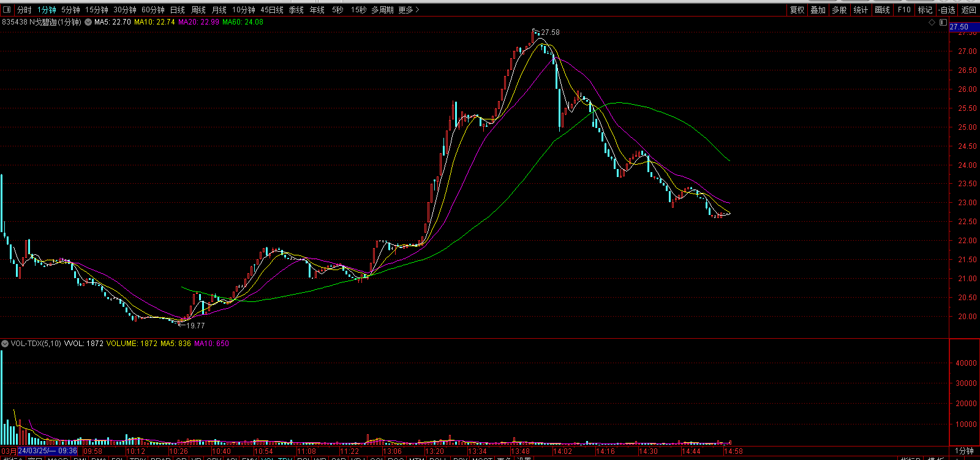Click the -自选 watchlist button
The image size is (980, 460).
(x=947, y=10)
